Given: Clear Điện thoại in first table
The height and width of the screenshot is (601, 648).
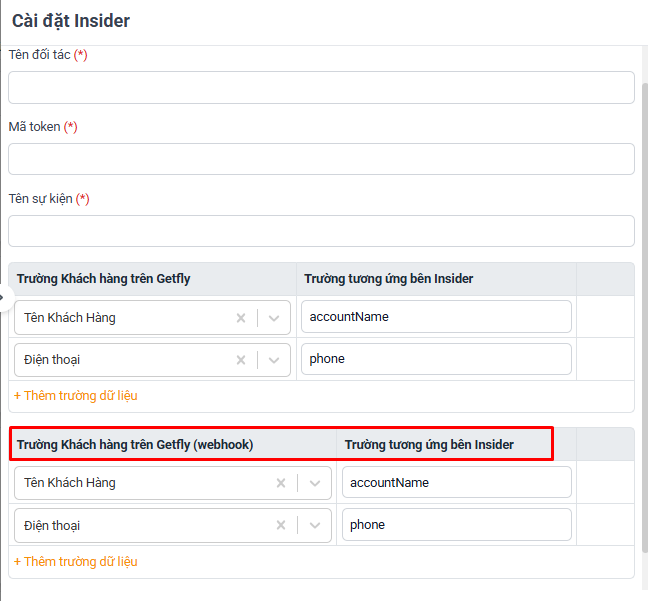Looking at the screenshot, I should tap(241, 360).
